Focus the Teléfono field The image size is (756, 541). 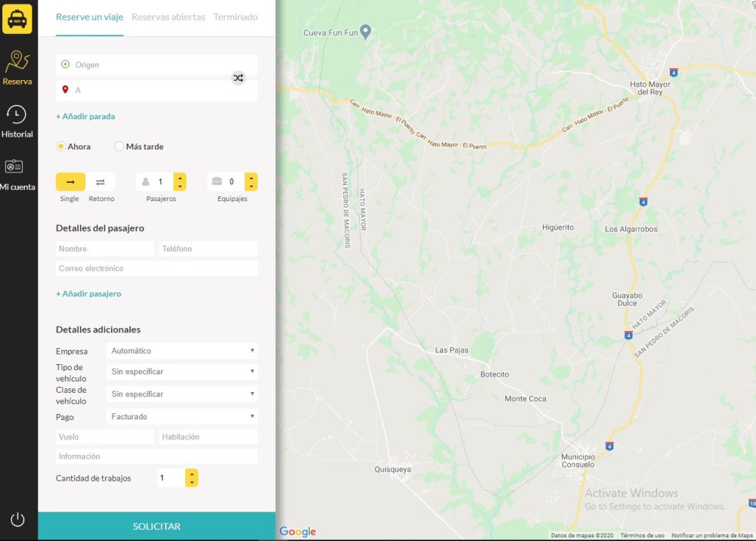coord(209,249)
